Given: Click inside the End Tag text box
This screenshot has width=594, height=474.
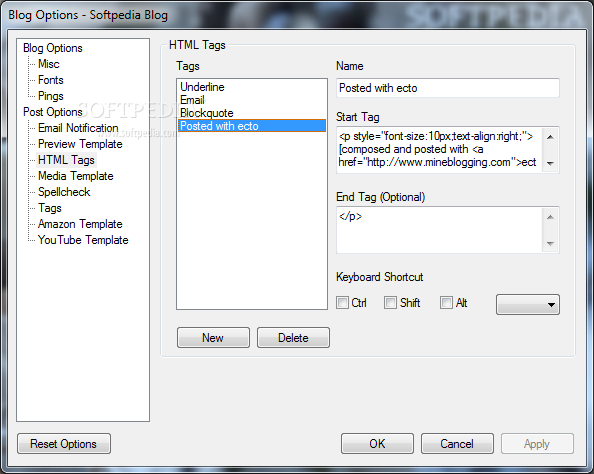Looking at the screenshot, I should pos(439,230).
